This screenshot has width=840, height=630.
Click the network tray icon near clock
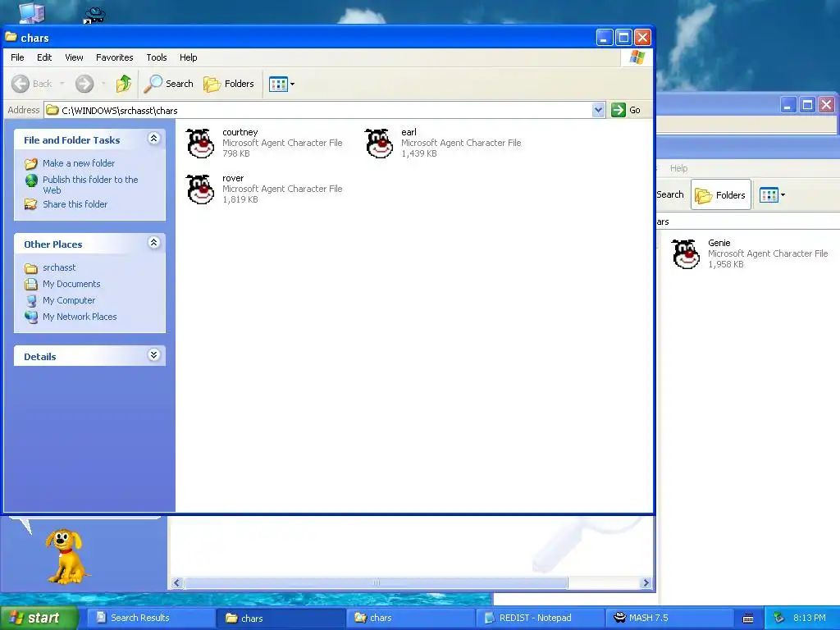pyautogui.click(x=778, y=619)
